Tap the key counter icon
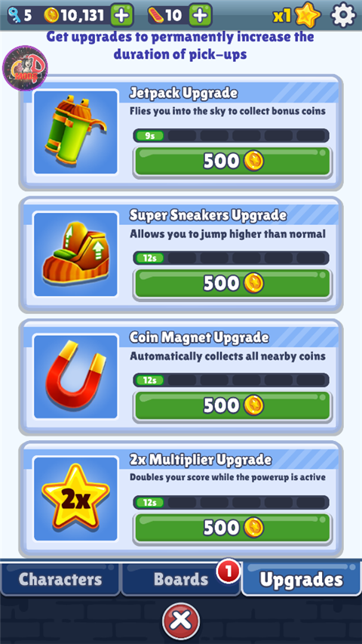The image size is (362, 644). [x=14, y=15]
